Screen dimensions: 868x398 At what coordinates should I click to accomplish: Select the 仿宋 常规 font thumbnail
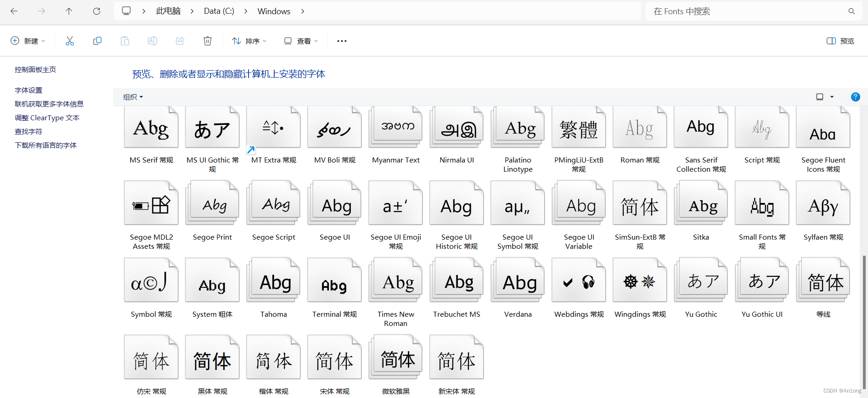coord(151,357)
